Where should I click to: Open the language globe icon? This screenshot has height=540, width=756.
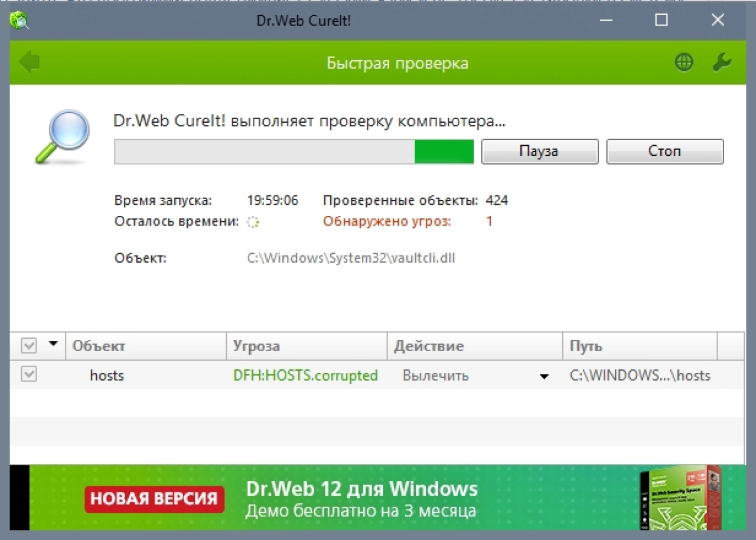click(x=684, y=63)
